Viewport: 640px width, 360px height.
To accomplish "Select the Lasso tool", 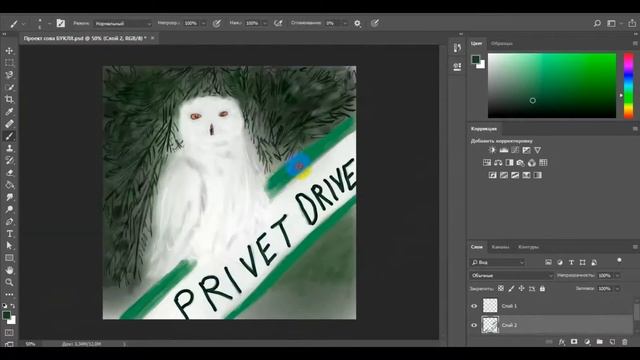I will click(9, 75).
